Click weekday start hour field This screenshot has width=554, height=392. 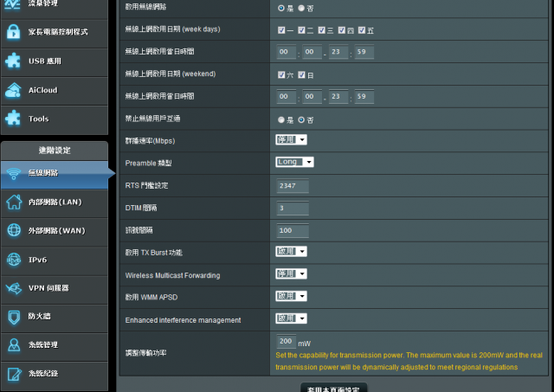coord(287,52)
